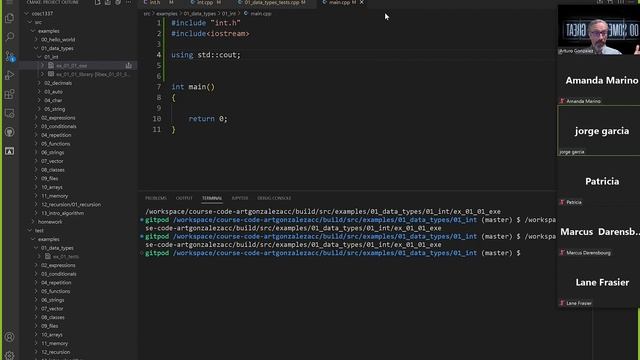Viewport: 640px width, 360px height.
Task: Open the Explorer view in the activity bar
Action: [9, 18]
